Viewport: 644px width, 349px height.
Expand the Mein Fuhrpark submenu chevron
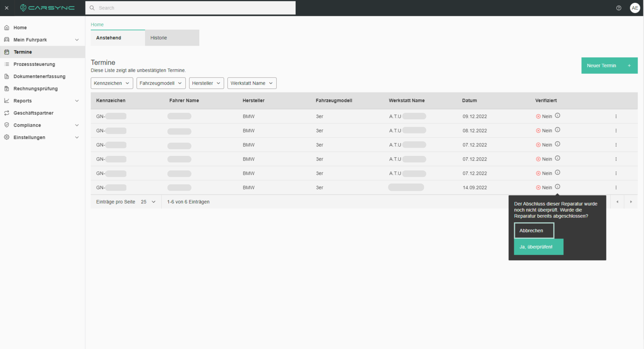77,40
